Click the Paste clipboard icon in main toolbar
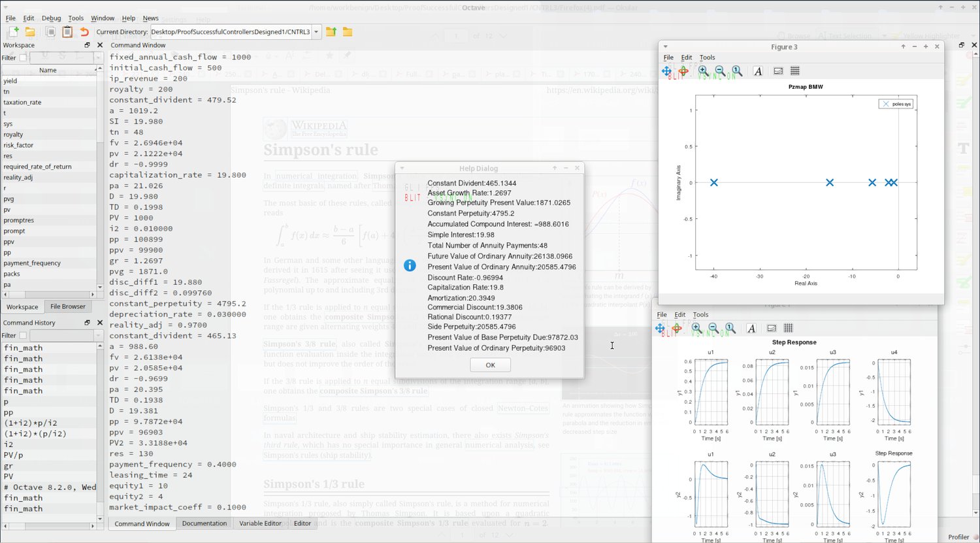This screenshot has width=980, height=543. pyautogui.click(x=67, y=31)
